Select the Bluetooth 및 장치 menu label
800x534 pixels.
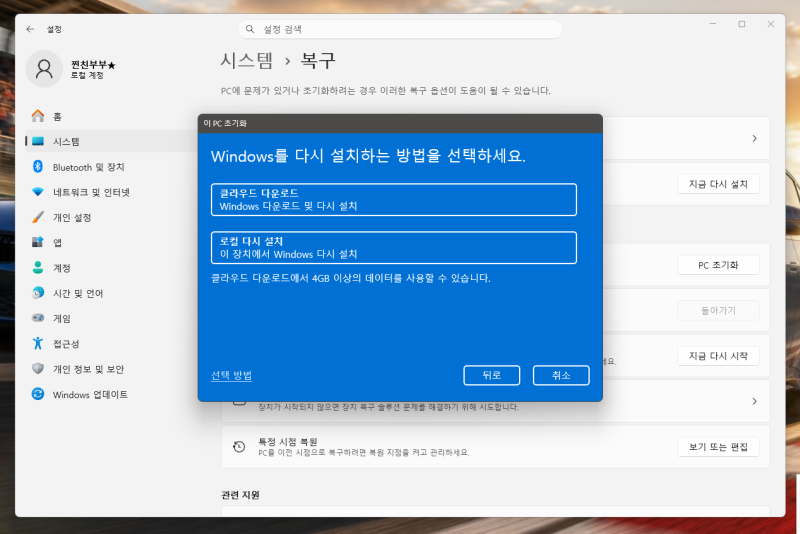pos(89,167)
